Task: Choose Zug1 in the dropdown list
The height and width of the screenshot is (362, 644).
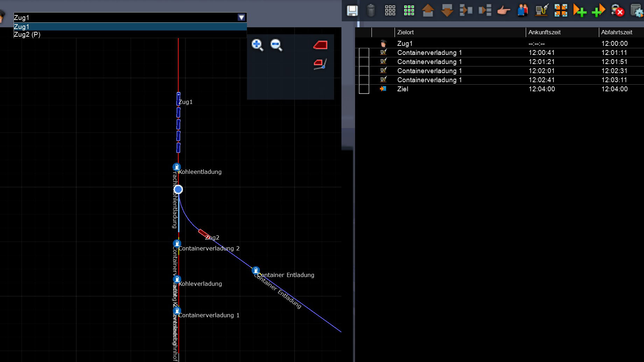Action: [22, 27]
